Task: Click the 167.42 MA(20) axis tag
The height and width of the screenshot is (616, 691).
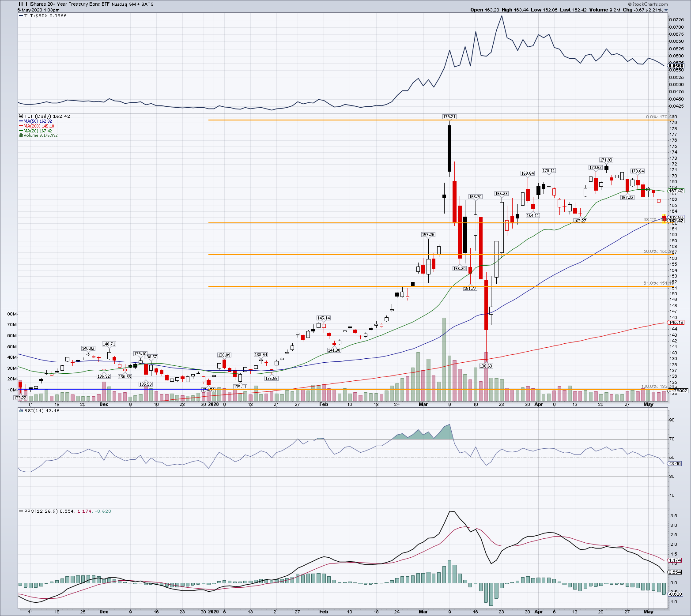Action: [x=676, y=191]
